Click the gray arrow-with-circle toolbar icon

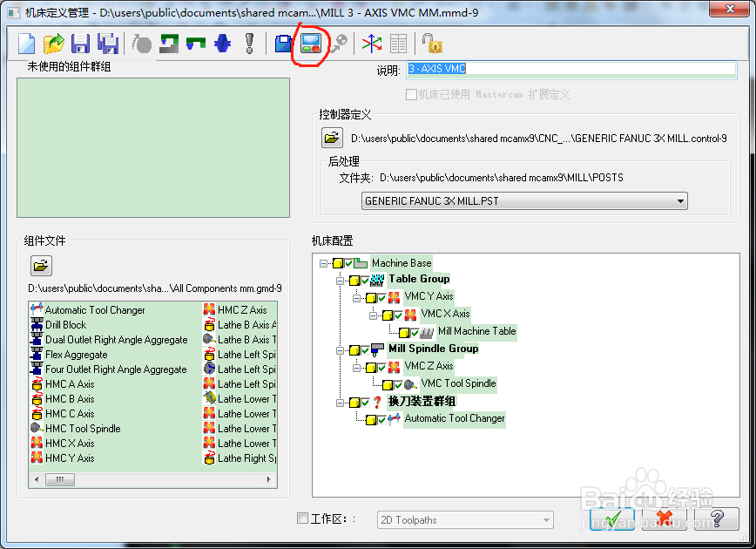tap(339, 44)
